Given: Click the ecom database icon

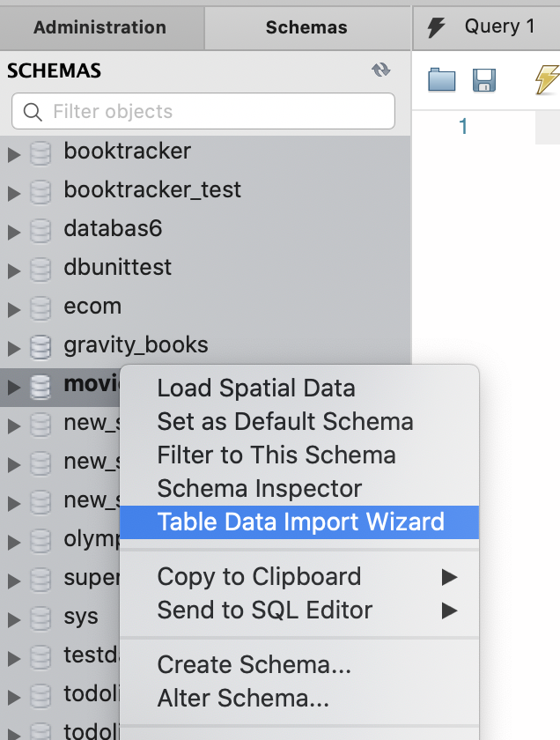Looking at the screenshot, I should pyautogui.click(x=41, y=307).
